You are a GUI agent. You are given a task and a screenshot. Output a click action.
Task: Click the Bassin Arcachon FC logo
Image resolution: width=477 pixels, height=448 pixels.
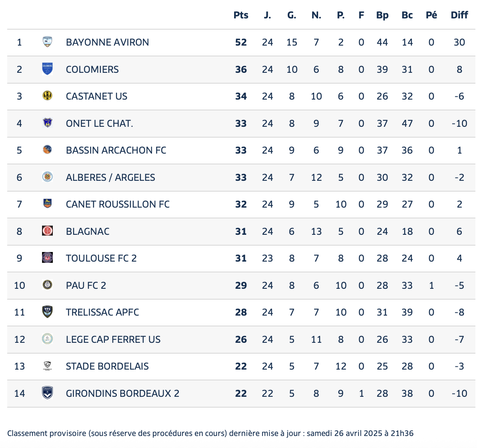click(x=48, y=150)
